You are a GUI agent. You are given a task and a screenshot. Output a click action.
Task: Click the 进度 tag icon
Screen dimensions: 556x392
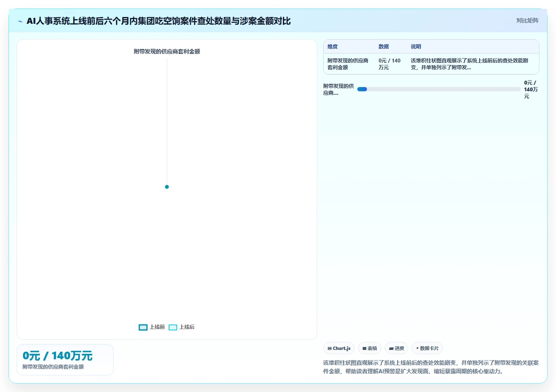(391, 348)
